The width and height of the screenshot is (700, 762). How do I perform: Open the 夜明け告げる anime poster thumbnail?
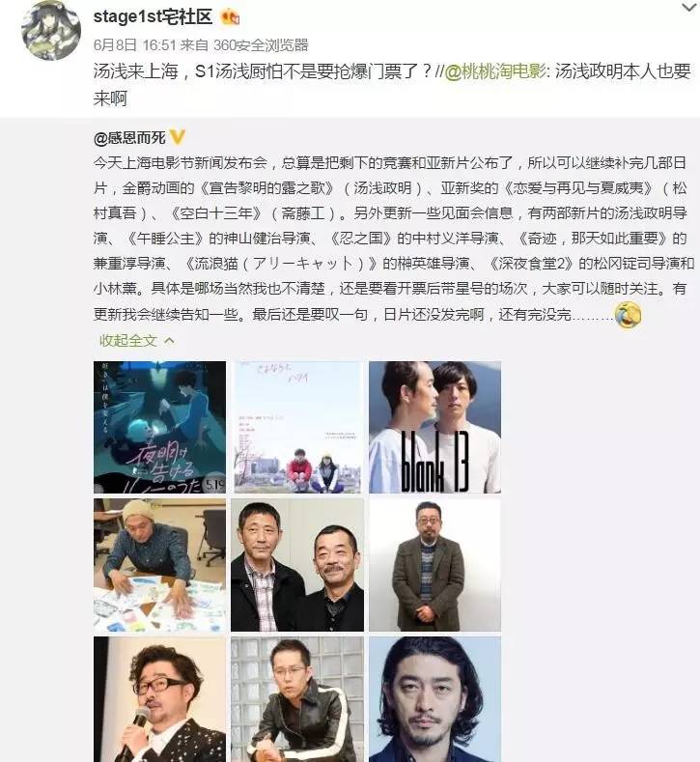[x=160, y=427]
